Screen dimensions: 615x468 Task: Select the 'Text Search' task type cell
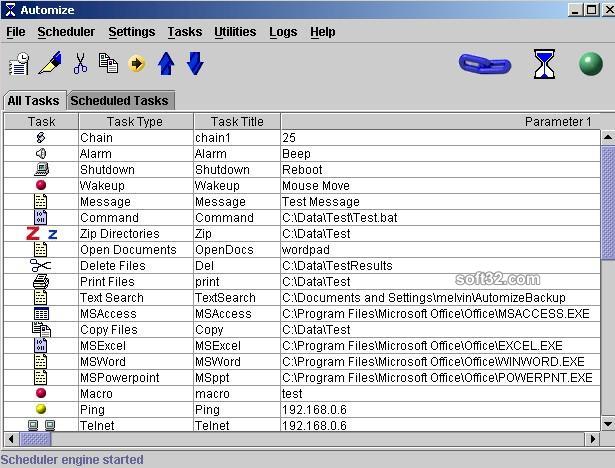135,298
